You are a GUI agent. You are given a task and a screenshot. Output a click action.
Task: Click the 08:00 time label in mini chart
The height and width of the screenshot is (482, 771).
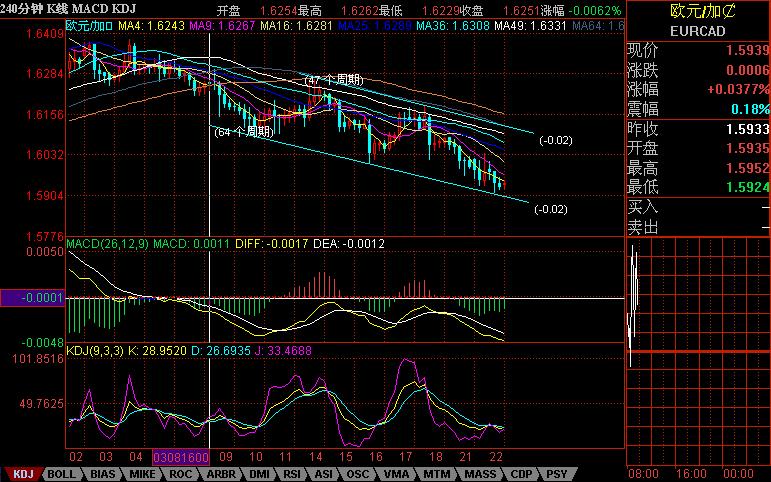(643, 475)
